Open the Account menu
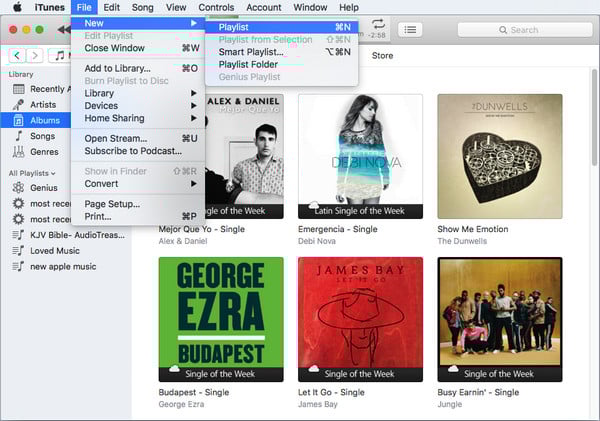This screenshot has width=600, height=421. (264, 7)
